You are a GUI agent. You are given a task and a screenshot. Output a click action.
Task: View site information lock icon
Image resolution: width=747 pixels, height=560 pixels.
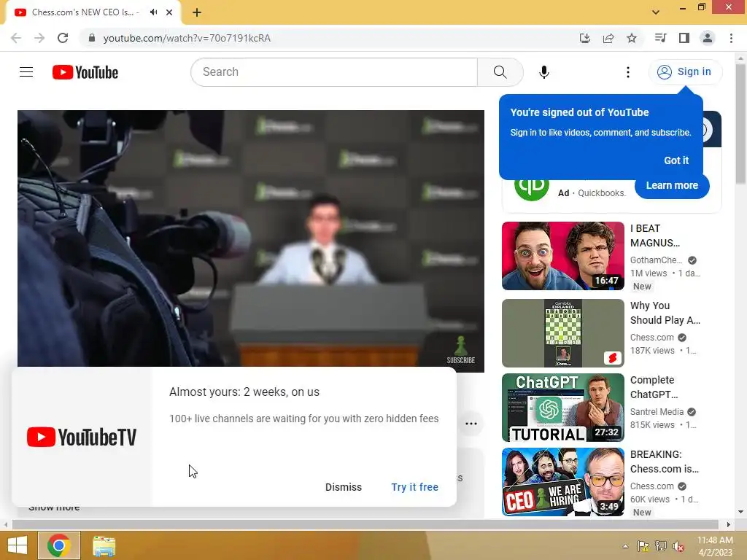tap(92, 38)
